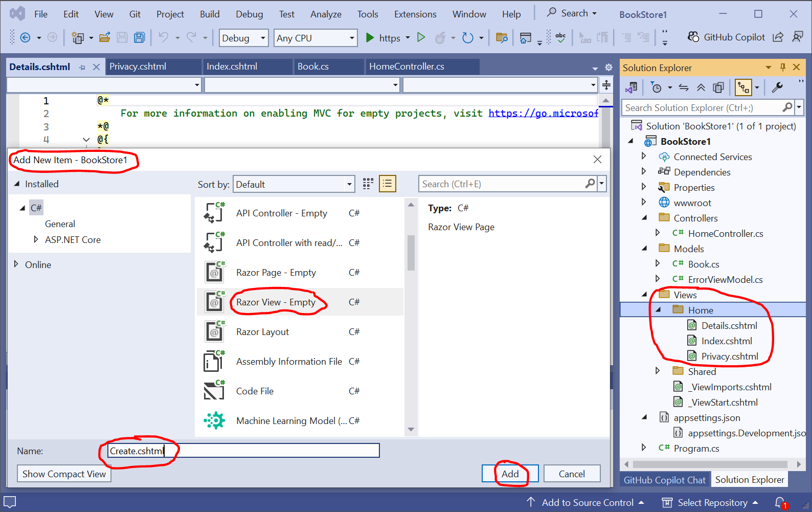Expand the Shared folder node
The image size is (812, 512).
[658, 370]
